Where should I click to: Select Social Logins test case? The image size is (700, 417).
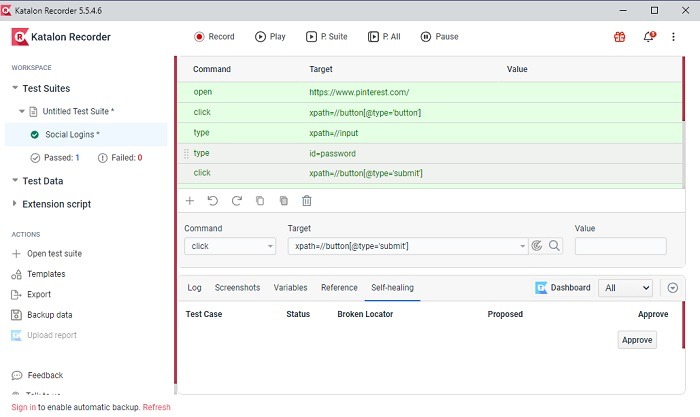86,134
